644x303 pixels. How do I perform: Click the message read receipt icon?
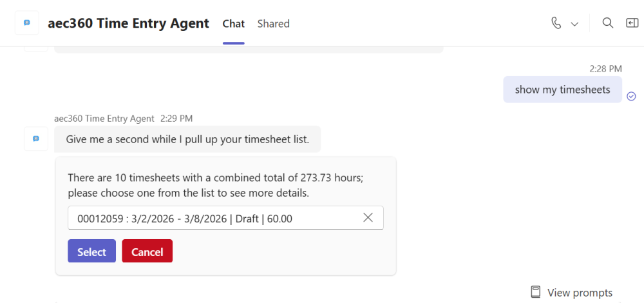click(x=631, y=96)
